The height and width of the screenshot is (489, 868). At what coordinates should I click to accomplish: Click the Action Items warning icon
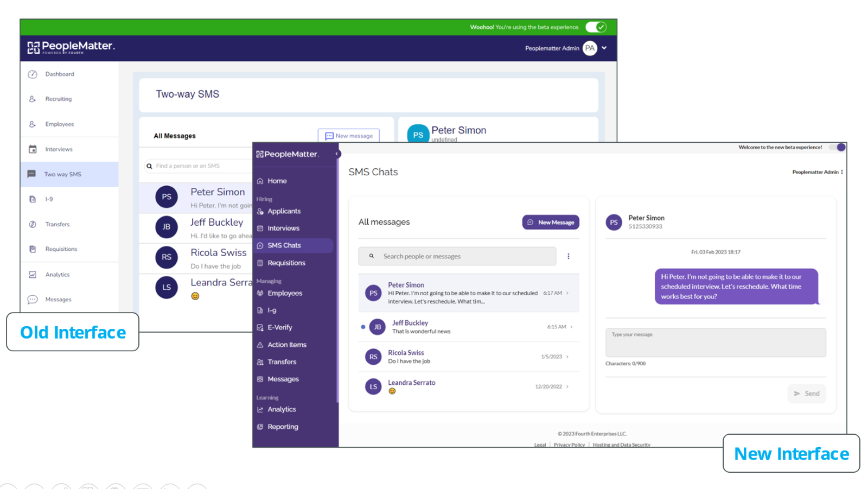point(260,345)
